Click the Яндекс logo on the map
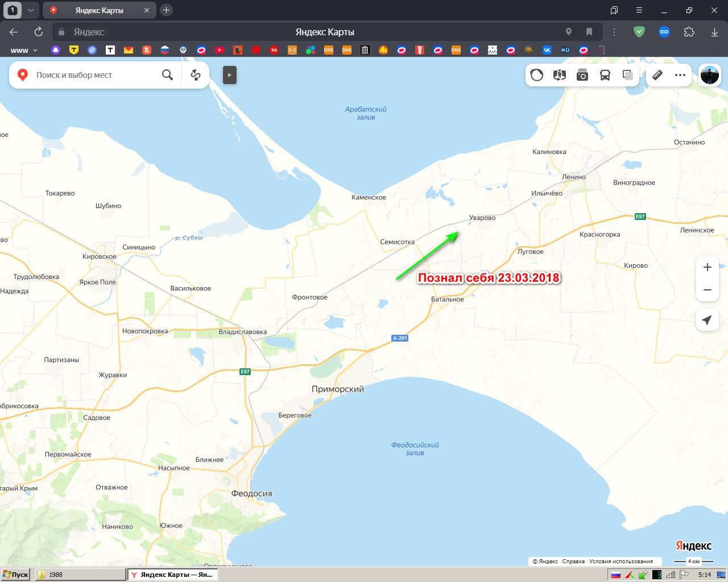This screenshot has width=728, height=582. 693,546
